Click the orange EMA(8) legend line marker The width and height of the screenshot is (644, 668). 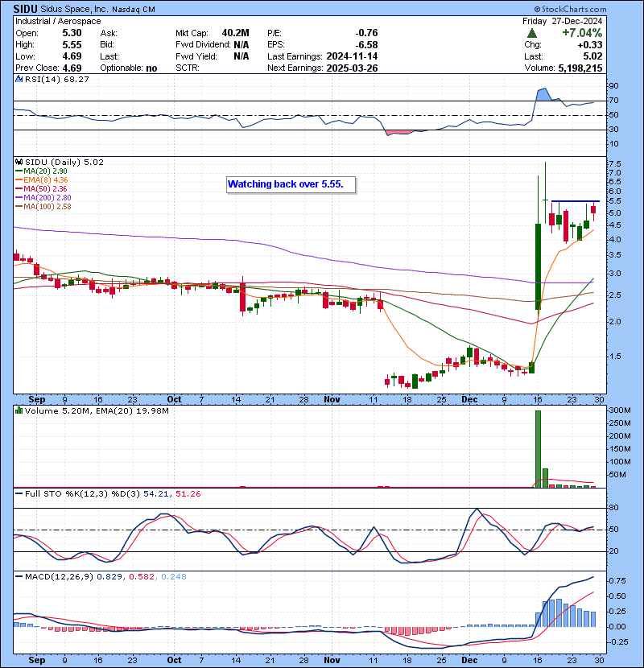[x=19, y=180]
